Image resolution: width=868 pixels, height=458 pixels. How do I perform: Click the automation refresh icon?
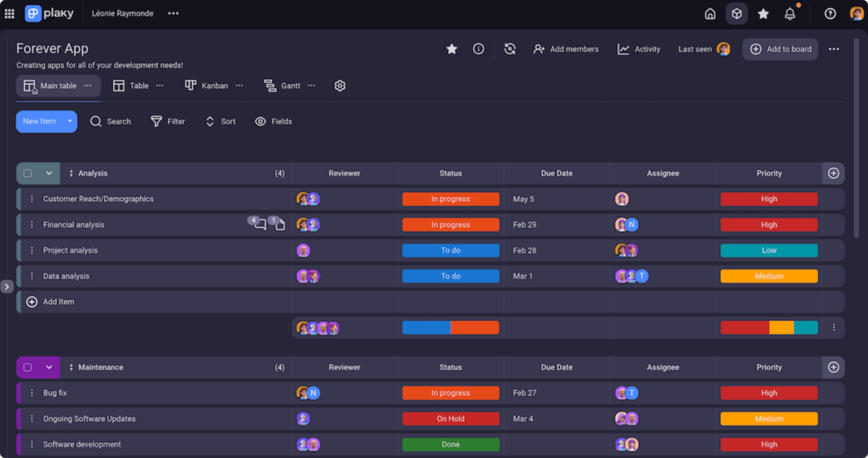[x=509, y=49]
